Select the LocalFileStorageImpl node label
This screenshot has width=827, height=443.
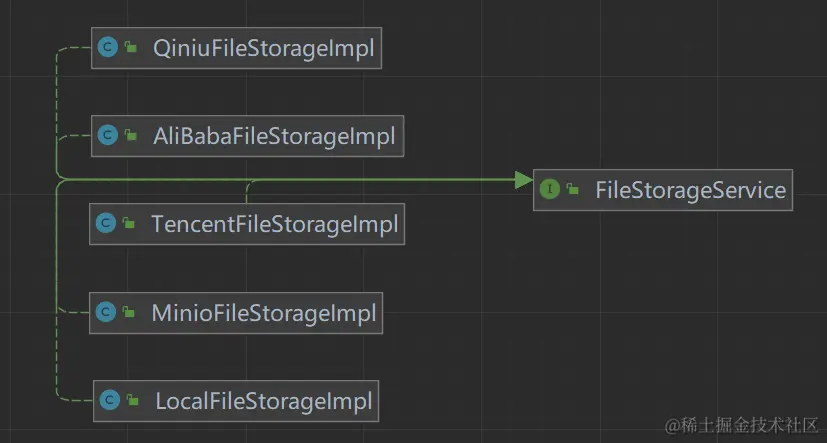[263, 401]
